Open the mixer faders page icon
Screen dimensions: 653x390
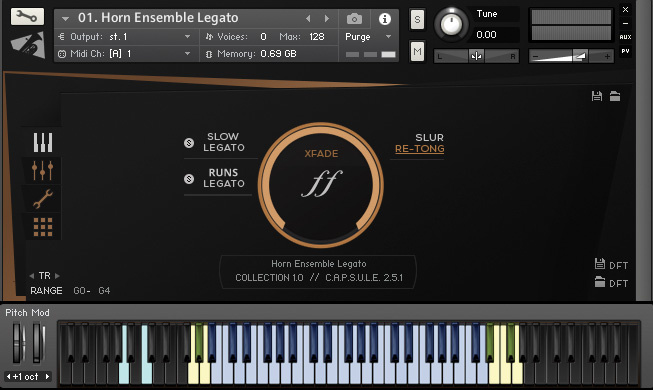[x=42, y=170]
